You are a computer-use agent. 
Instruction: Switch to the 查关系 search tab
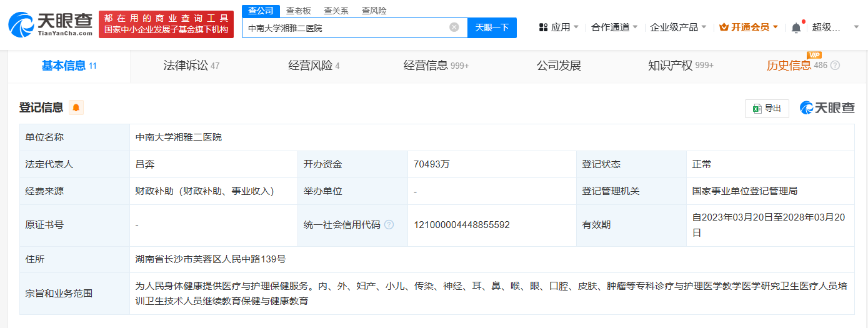[x=336, y=11]
